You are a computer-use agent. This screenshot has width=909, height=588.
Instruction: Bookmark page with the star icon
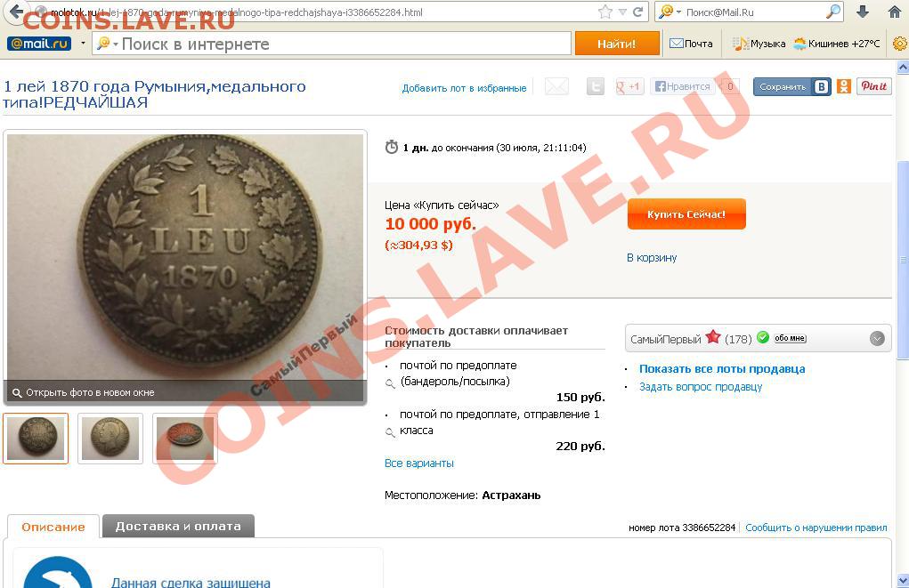pos(605,12)
